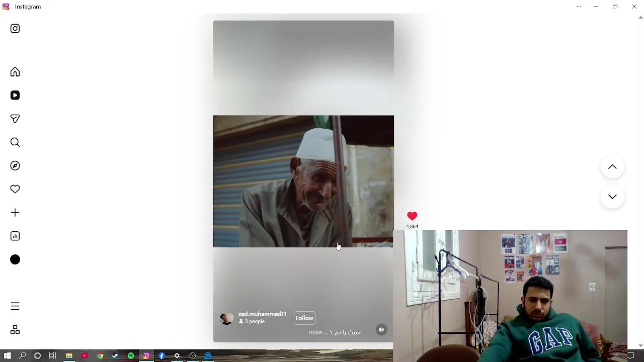Go to the previous reel
The height and width of the screenshot is (362, 644).
point(612,167)
